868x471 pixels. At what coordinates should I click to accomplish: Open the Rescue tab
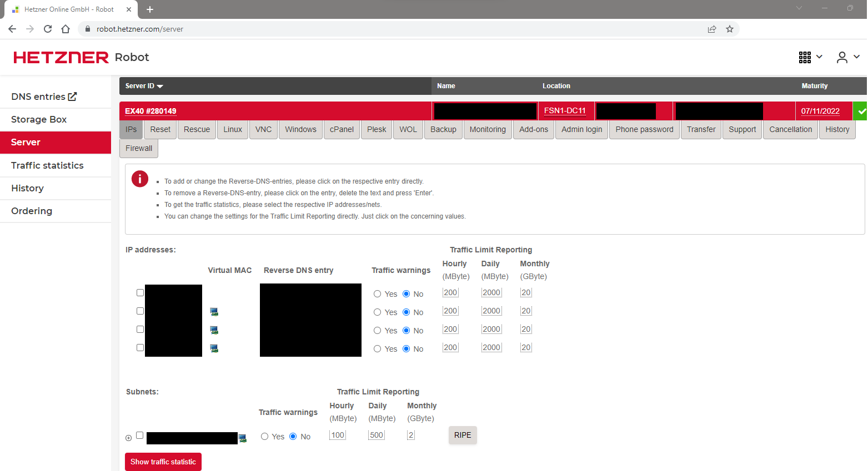click(197, 129)
